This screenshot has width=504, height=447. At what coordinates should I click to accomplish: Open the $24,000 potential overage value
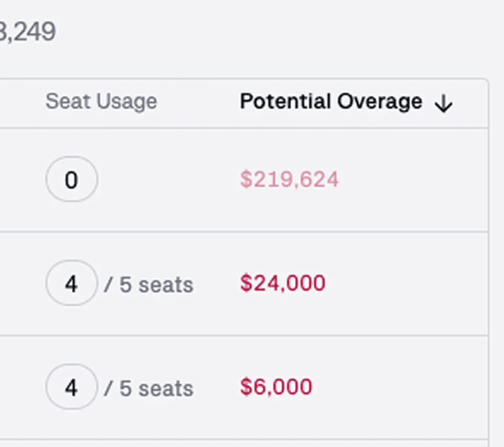pos(283,283)
